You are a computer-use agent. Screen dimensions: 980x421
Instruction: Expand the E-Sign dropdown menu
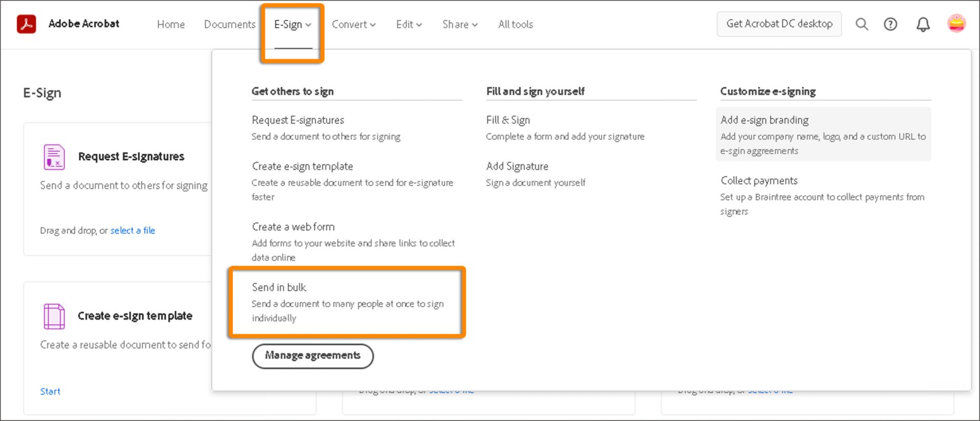[292, 24]
